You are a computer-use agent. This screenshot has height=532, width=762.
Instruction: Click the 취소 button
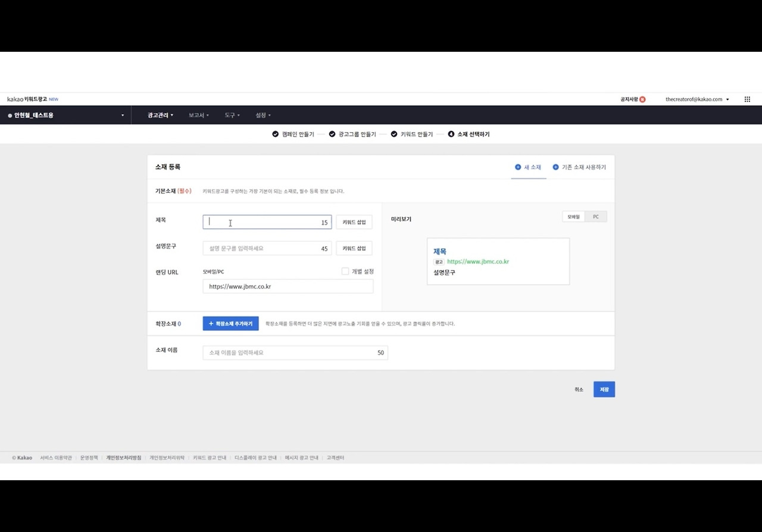coord(579,390)
